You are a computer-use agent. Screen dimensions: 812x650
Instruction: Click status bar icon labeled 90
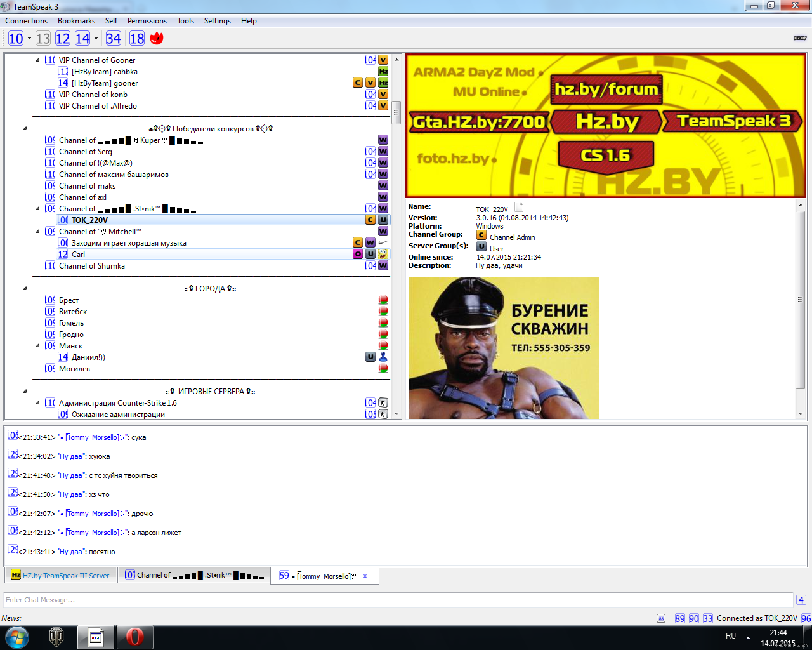[694, 618]
